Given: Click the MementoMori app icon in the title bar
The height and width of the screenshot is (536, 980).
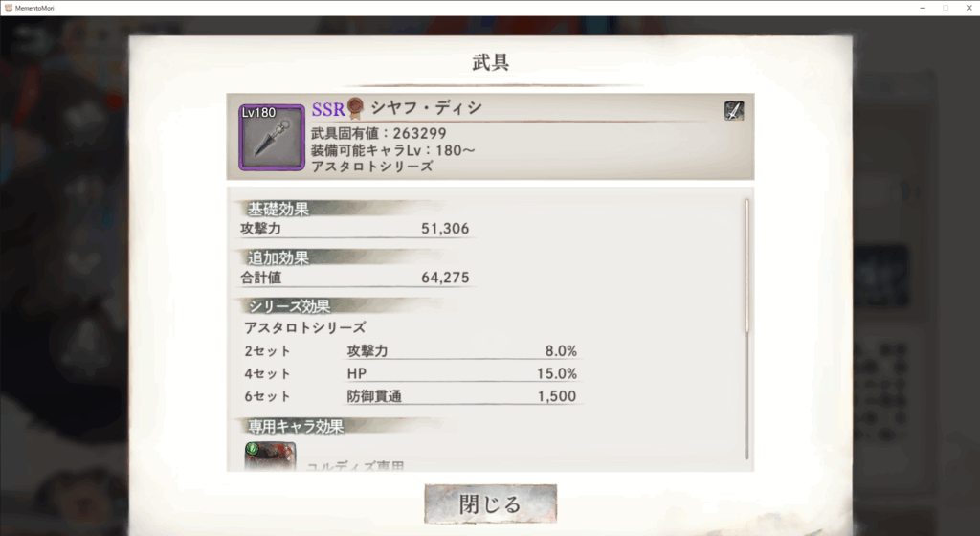Looking at the screenshot, I should 8,8.
